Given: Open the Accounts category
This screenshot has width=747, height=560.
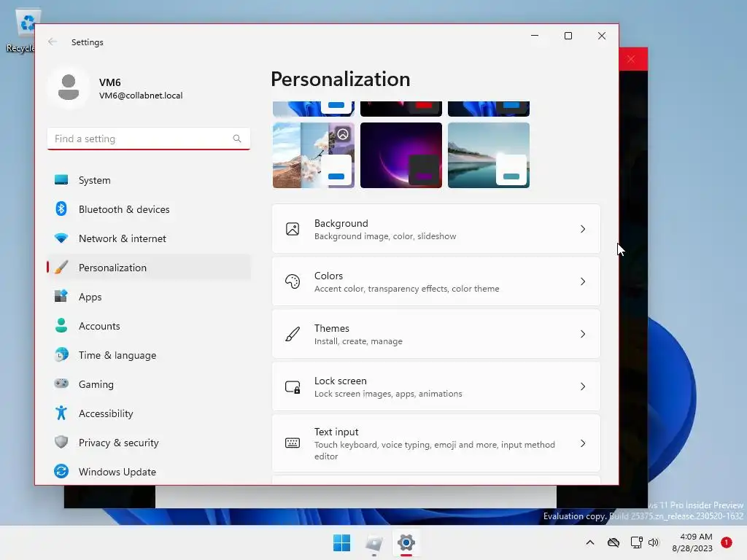Looking at the screenshot, I should click(x=149, y=326).
